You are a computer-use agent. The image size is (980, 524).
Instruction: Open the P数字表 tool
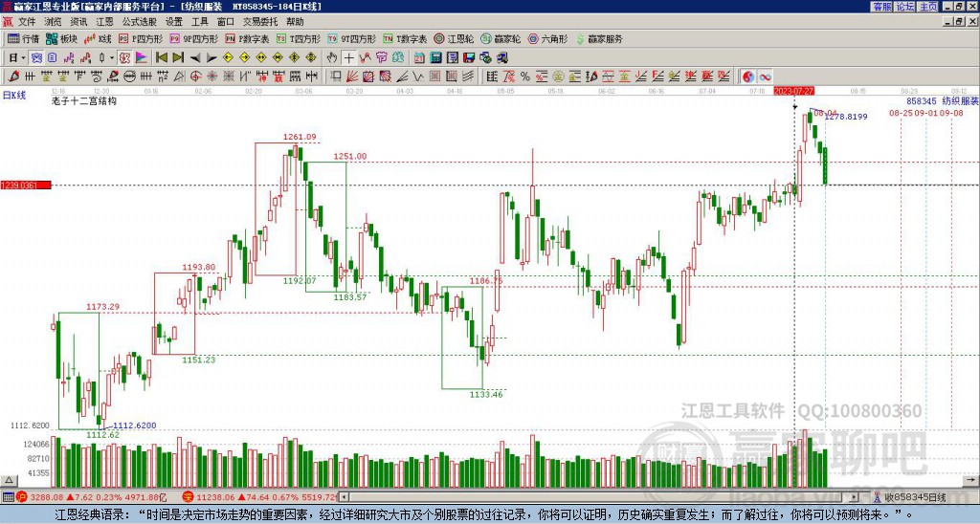pos(247,38)
